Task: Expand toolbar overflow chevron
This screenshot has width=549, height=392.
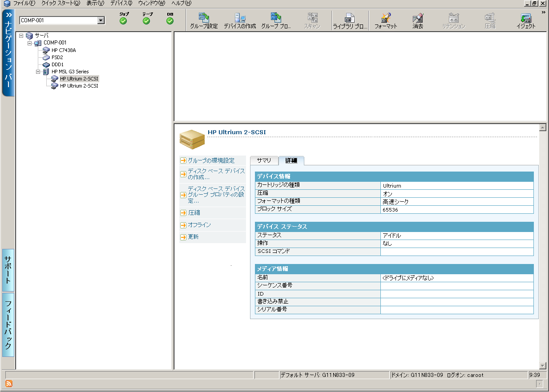Action: click(x=543, y=13)
